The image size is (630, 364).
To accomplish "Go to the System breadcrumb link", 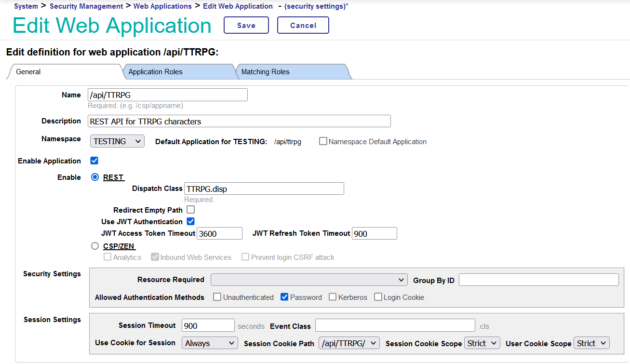I will pos(26,6).
